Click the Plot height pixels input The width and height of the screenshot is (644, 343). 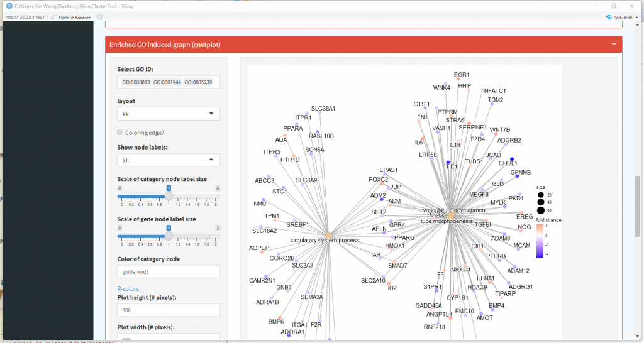[169, 310]
